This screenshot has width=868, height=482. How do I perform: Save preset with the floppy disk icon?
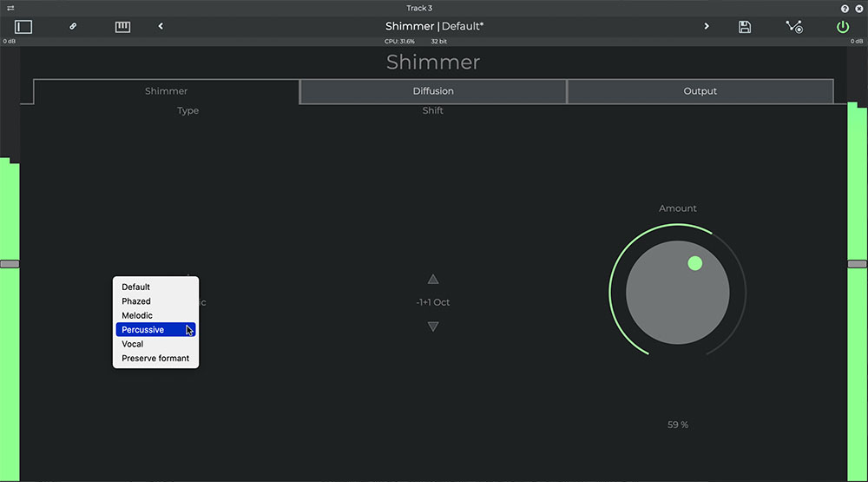pyautogui.click(x=745, y=27)
